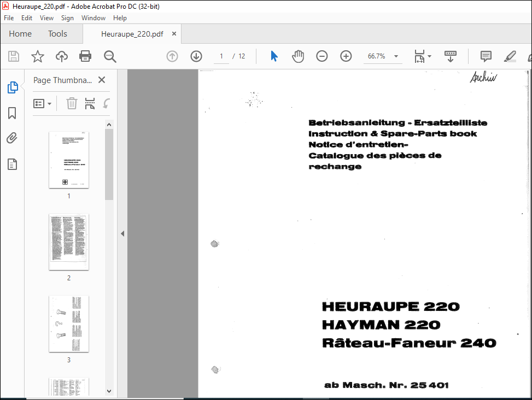The height and width of the screenshot is (400, 532).
Task: Close the Heuraupe_220.pdf tab
Action: 174,33
